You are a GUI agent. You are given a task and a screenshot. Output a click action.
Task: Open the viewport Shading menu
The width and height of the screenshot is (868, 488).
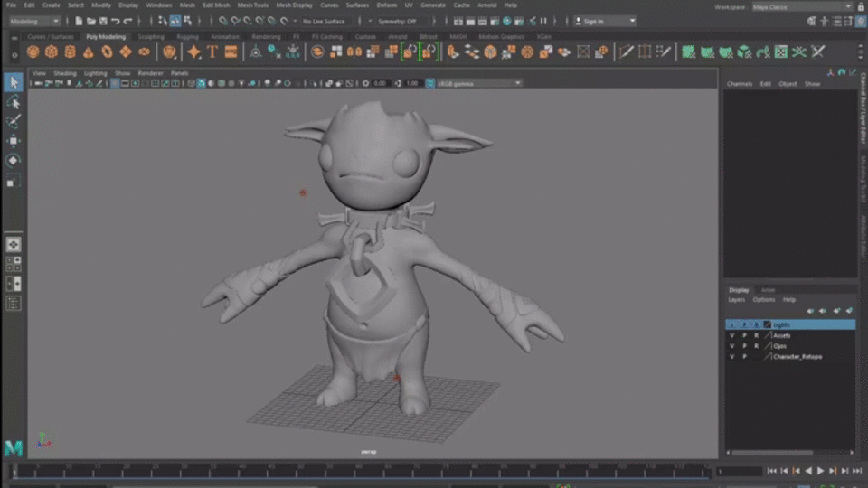tap(65, 73)
